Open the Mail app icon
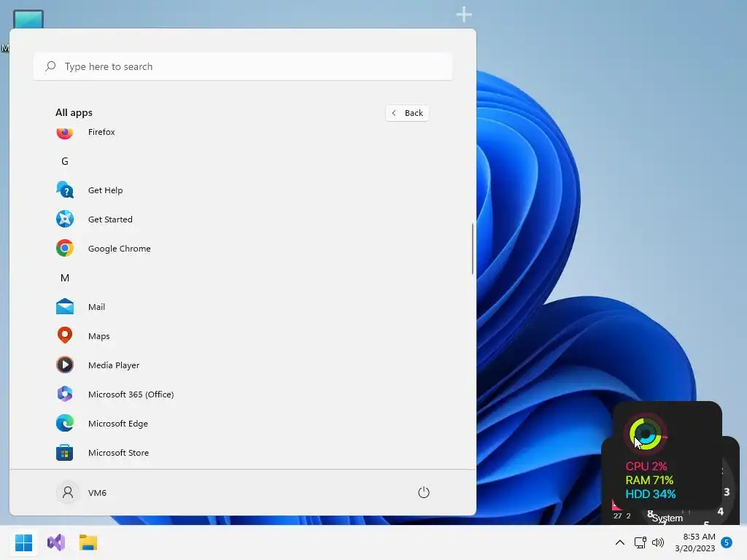Image resolution: width=747 pixels, height=560 pixels. point(65,307)
